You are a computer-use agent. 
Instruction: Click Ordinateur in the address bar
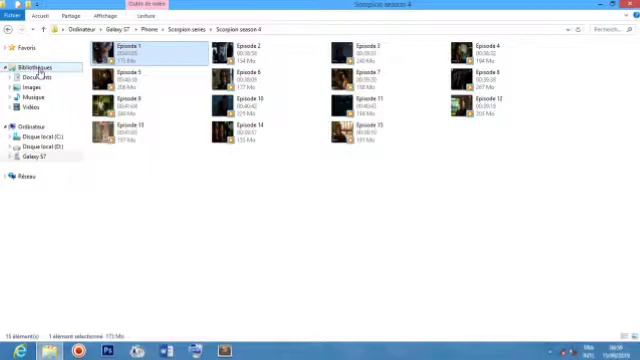click(82, 29)
